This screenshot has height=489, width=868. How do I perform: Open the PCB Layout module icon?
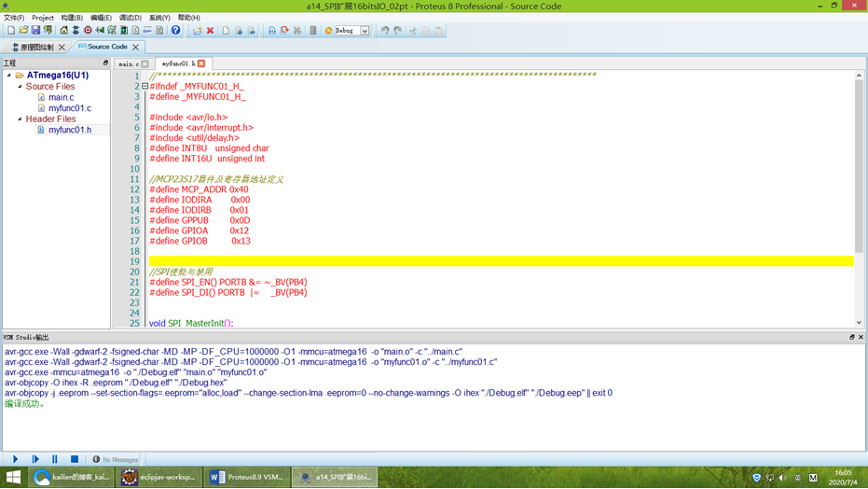[x=88, y=31]
